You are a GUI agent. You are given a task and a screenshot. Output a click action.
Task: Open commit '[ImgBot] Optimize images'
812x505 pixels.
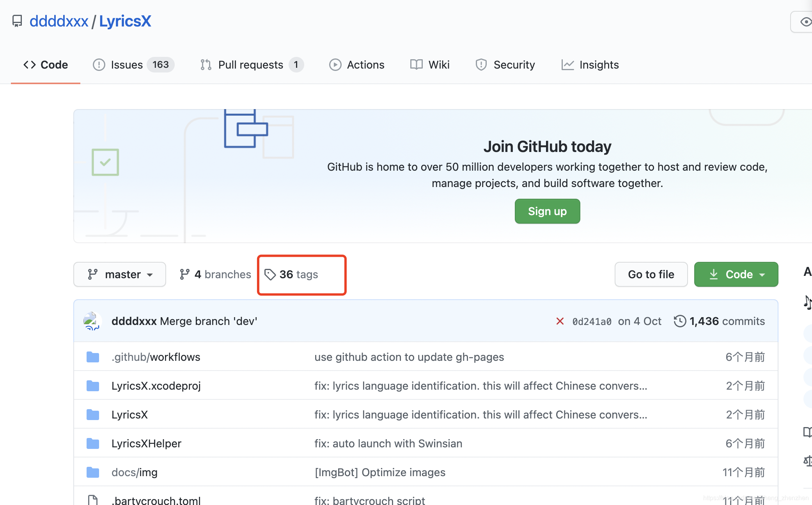coord(380,472)
